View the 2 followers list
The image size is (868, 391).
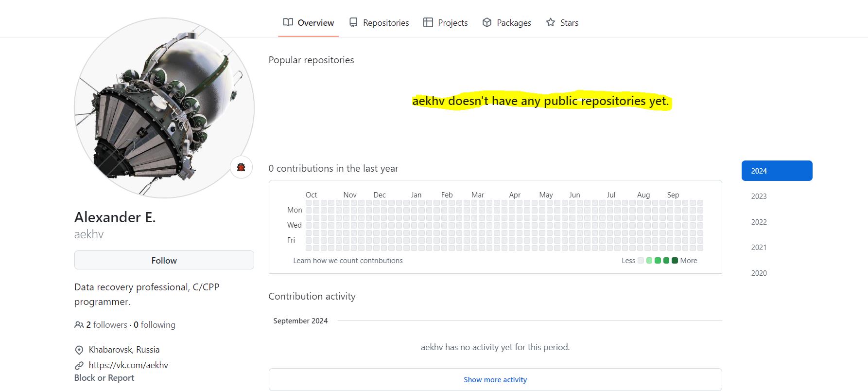point(106,325)
